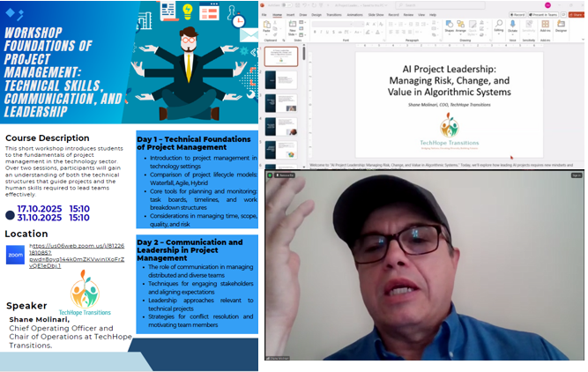The image size is (588, 372).
Task: Click the Paste icon in PowerPoint ribbon
Action: pos(266,26)
